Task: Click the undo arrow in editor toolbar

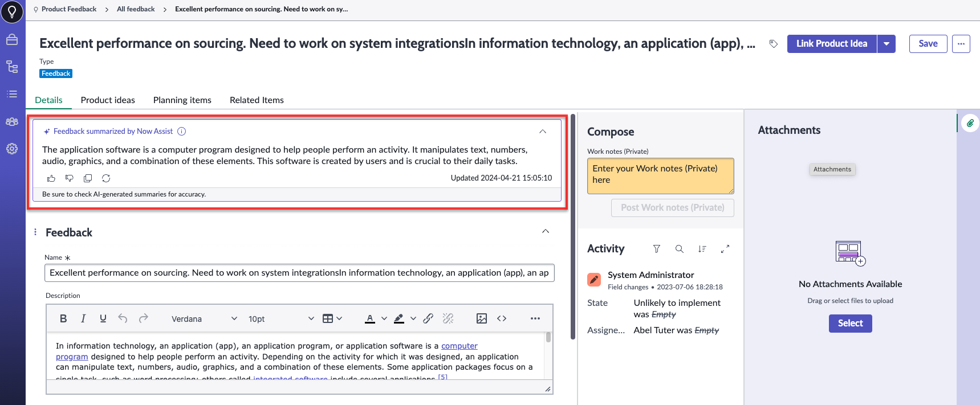Action: click(x=123, y=318)
